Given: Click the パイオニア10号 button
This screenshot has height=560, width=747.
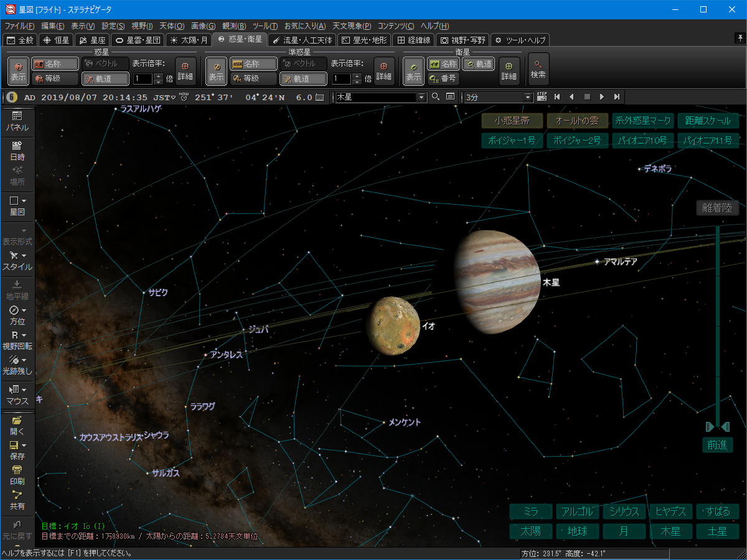Looking at the screenshot, I should (x=642, y=141).
